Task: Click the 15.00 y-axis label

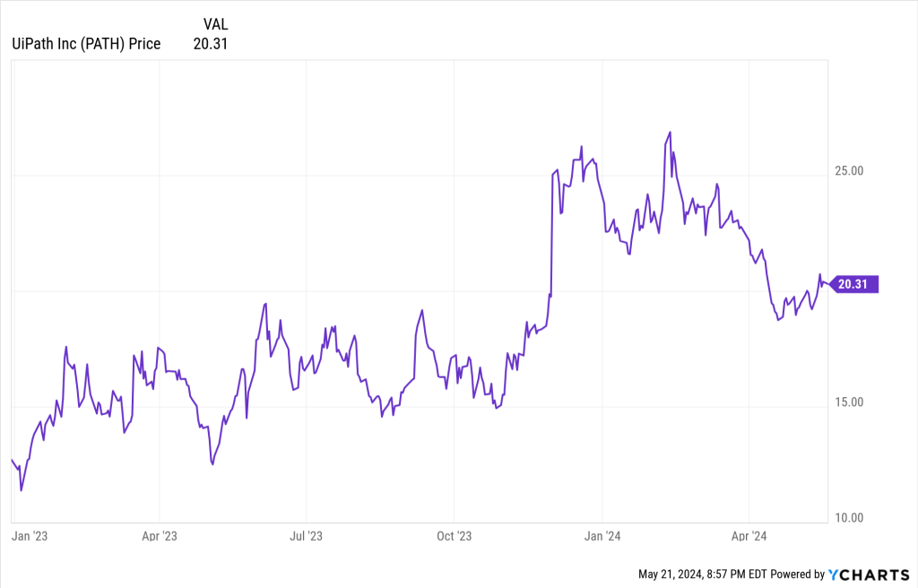Action: pos(847,402)
